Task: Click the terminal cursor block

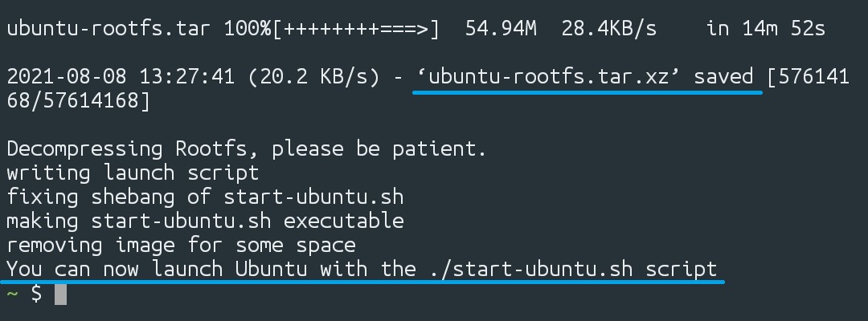Action: pos(60,294)
